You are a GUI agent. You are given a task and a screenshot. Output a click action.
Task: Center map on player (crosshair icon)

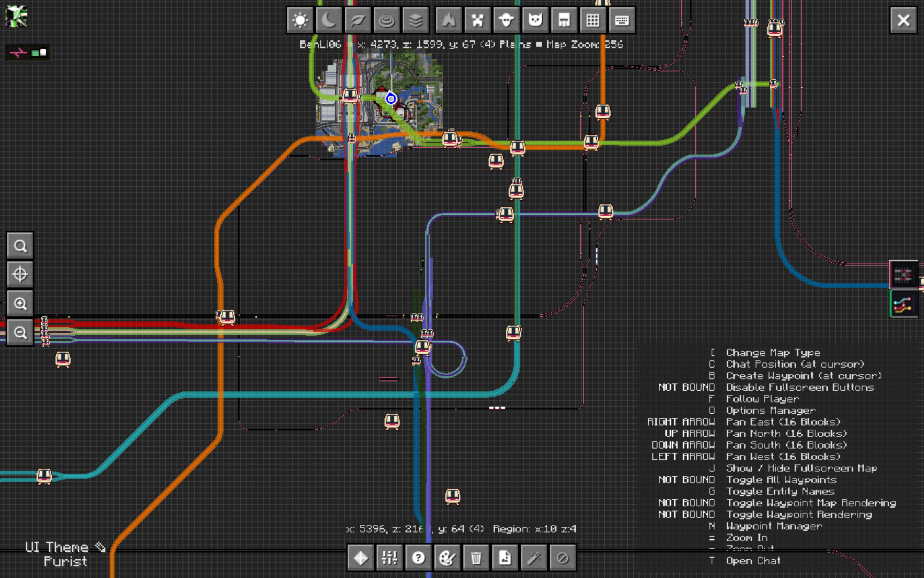click(x=20, y=275)
